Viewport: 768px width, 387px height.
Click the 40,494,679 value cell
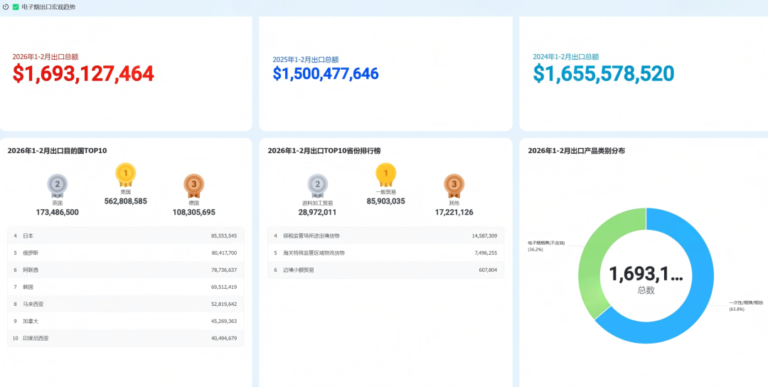point(224,339)
